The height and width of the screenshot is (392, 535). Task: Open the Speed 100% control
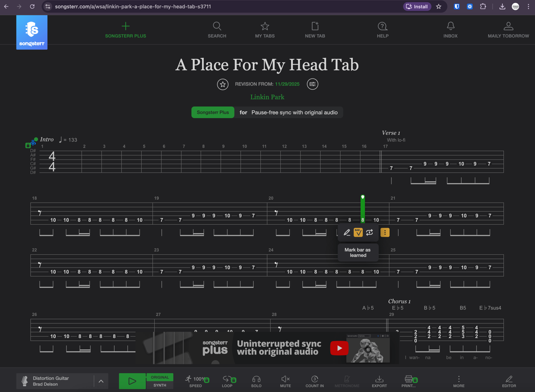[x=196, y=381]
